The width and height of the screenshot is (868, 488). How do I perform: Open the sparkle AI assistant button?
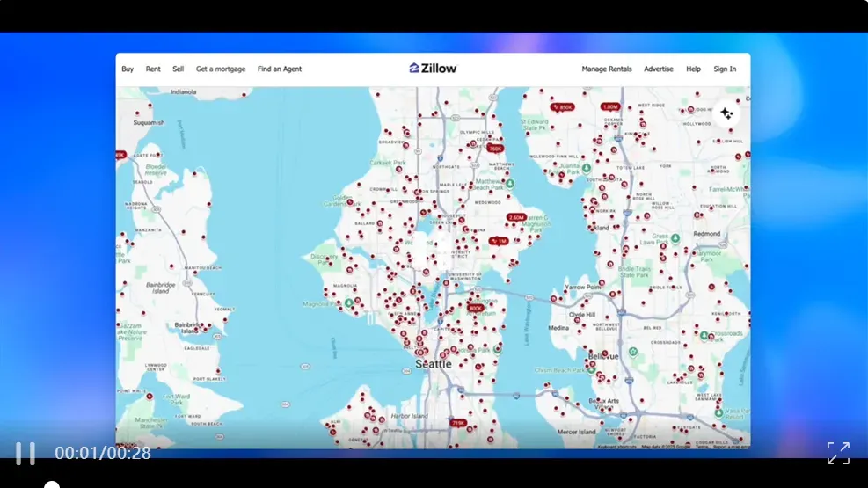click(726, 113)
